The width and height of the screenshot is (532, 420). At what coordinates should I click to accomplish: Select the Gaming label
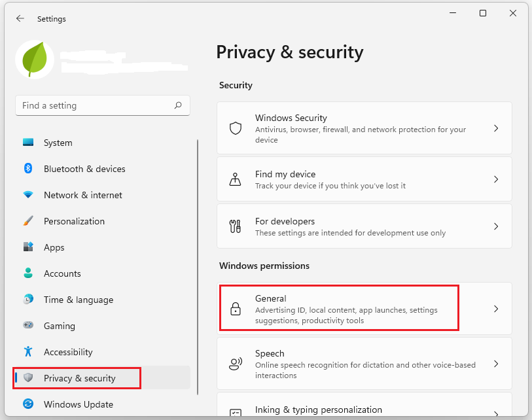60,326
